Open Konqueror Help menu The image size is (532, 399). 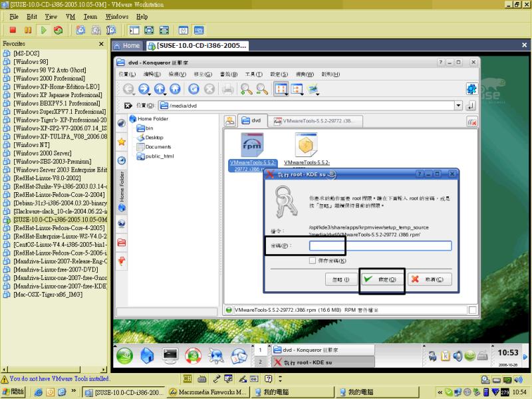pos(331,74)
